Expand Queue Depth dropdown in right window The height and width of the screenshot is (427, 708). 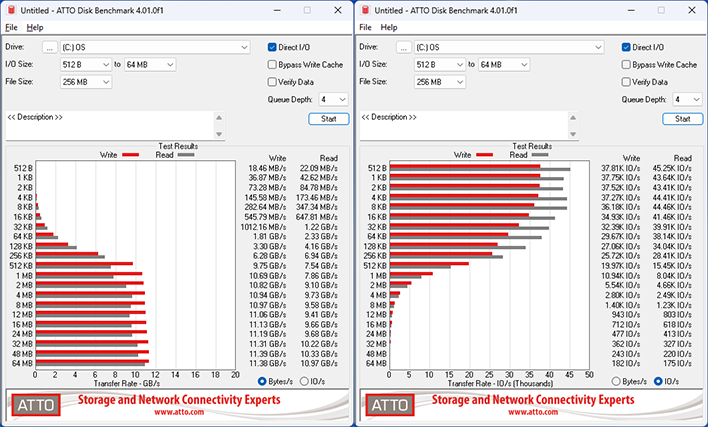click(x=688, y=99)
